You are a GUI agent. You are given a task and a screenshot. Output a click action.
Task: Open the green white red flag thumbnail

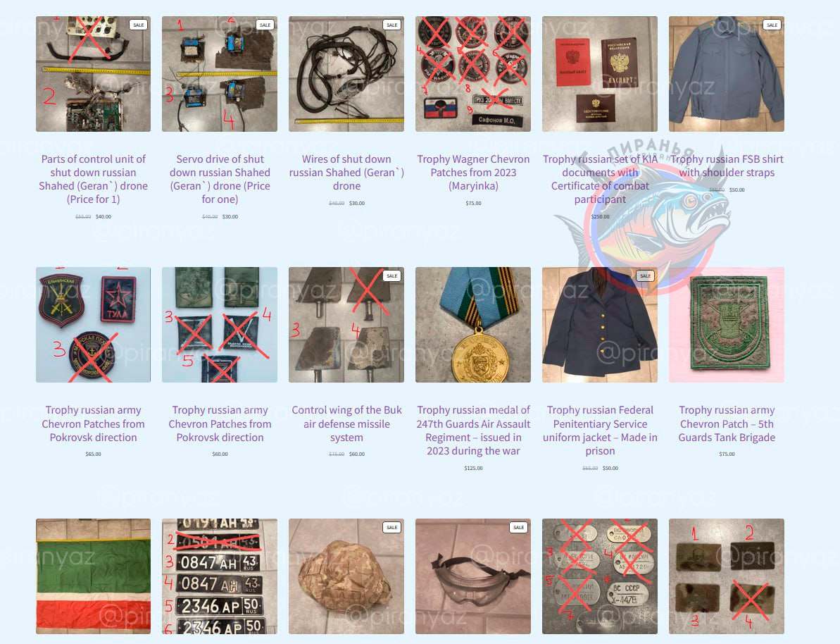coord(93,576)
